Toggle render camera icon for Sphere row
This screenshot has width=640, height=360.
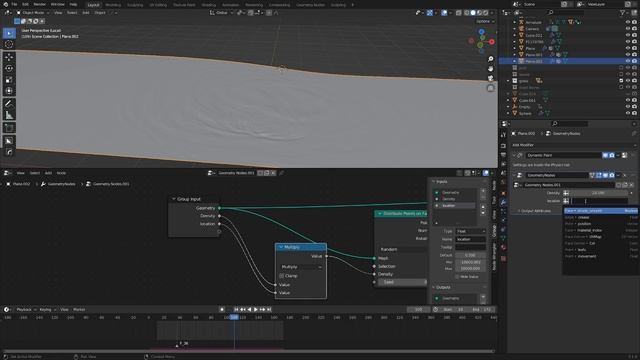[x=634, y=113]
